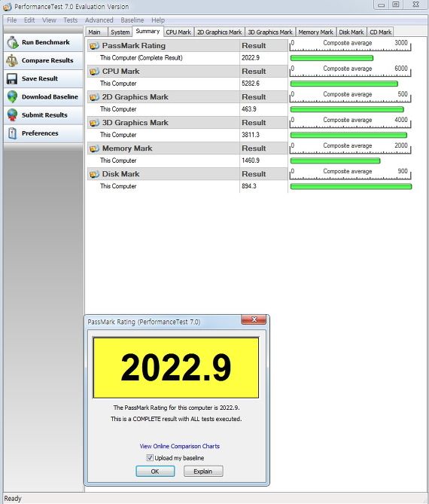Switch to the CD Mark tab
The image size is (429, 504).
coord(381,32)
